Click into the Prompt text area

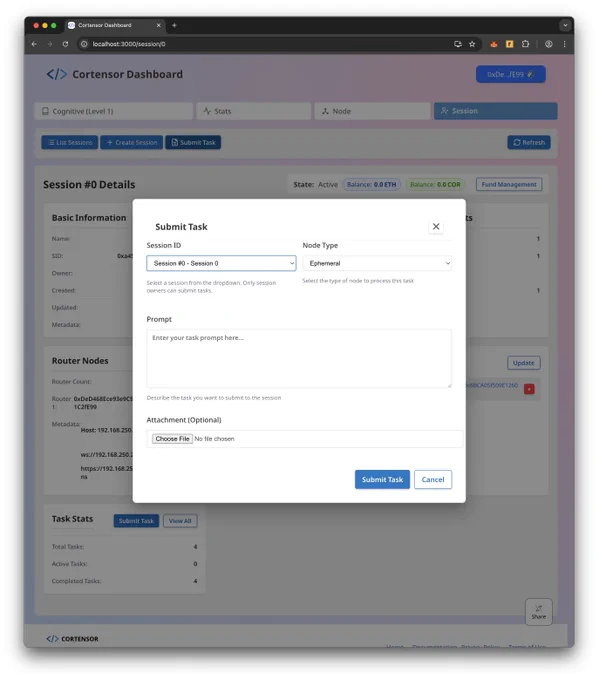(299, 358)
